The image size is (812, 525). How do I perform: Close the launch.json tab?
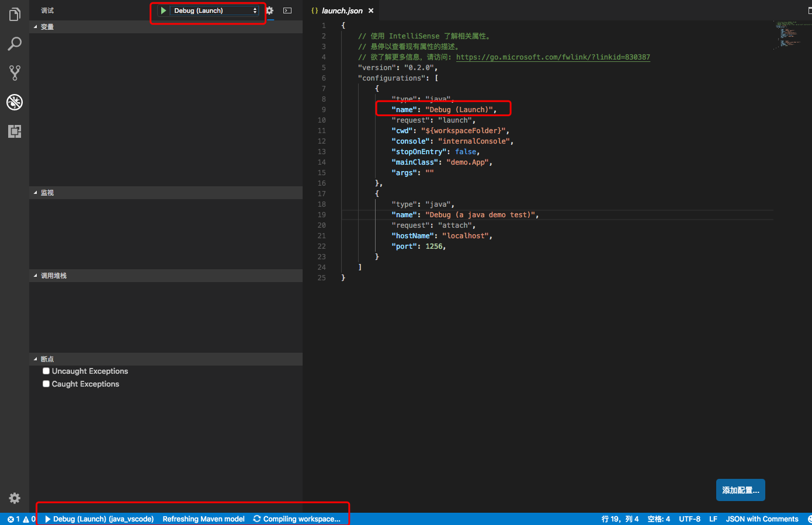point(371,11)
